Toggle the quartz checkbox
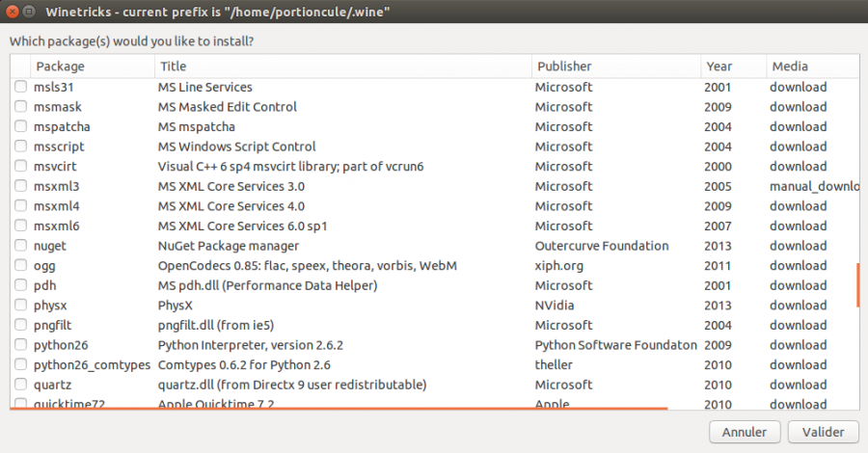Viewport: 868px width, 453px height. [x=20, y=385]
